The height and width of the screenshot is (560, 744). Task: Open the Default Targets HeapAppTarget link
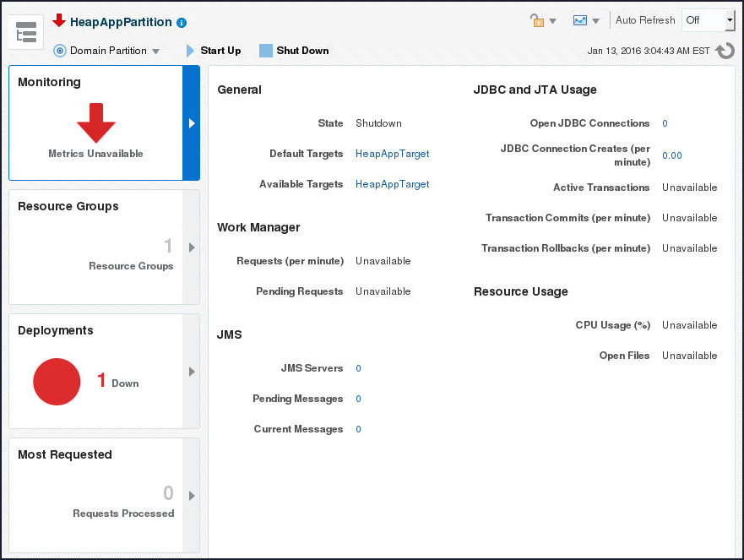392,154
